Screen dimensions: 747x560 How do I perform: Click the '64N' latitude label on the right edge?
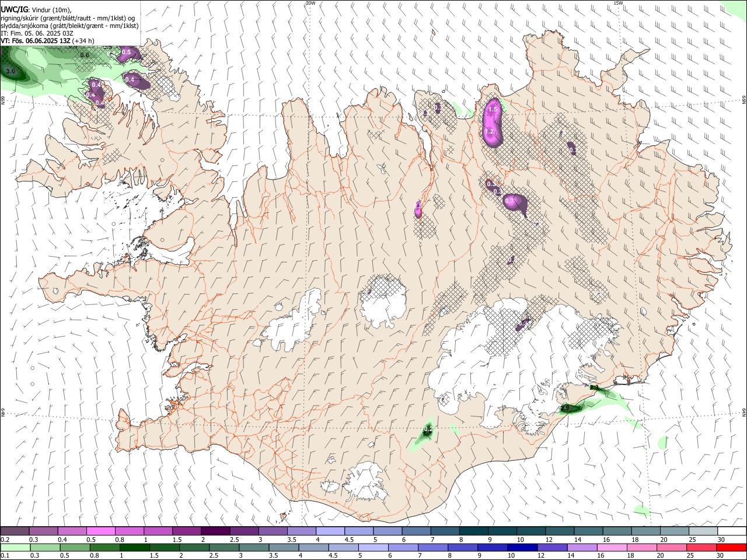pyautogui.click(x=744, y=412)
